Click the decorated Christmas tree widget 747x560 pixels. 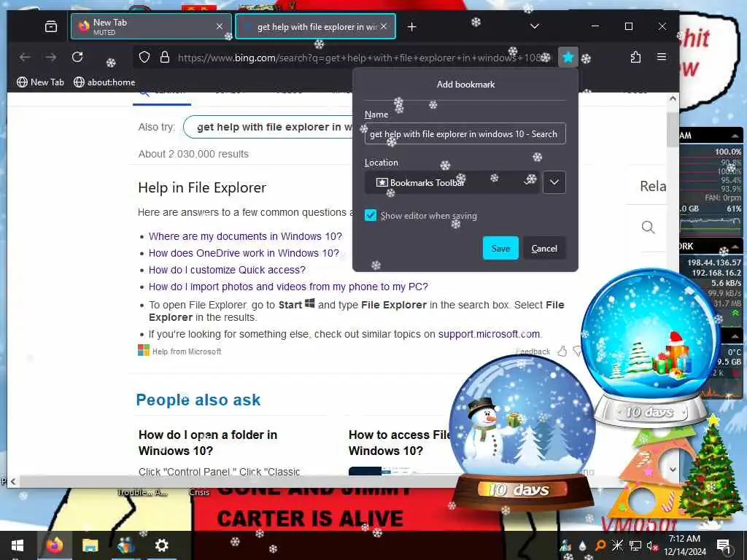[x=711, y=469]
